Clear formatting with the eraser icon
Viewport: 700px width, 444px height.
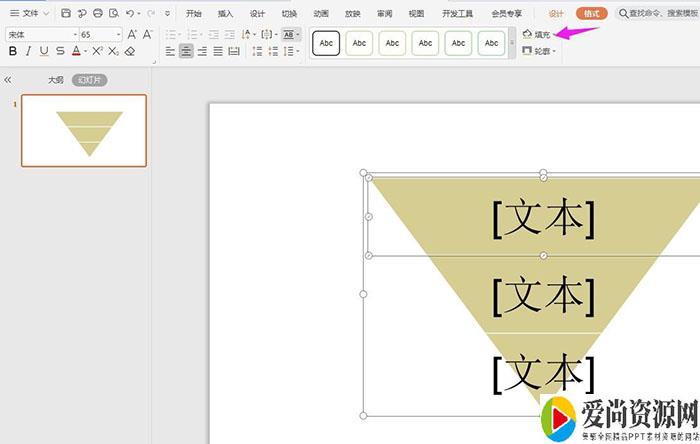coord(130,51)
